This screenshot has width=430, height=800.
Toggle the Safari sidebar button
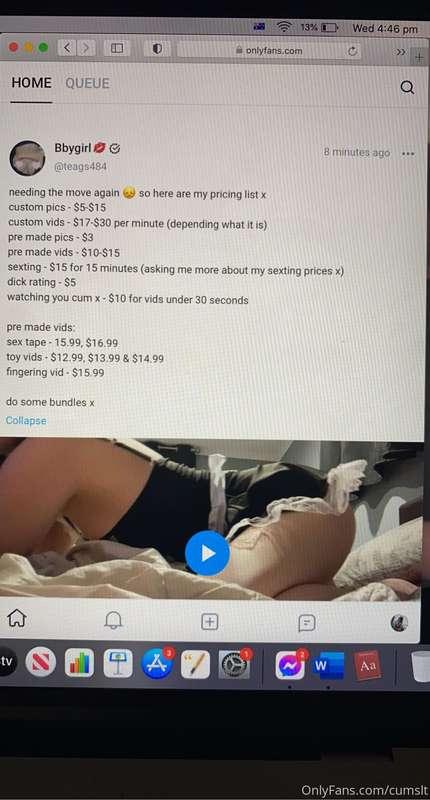point(117,48)
